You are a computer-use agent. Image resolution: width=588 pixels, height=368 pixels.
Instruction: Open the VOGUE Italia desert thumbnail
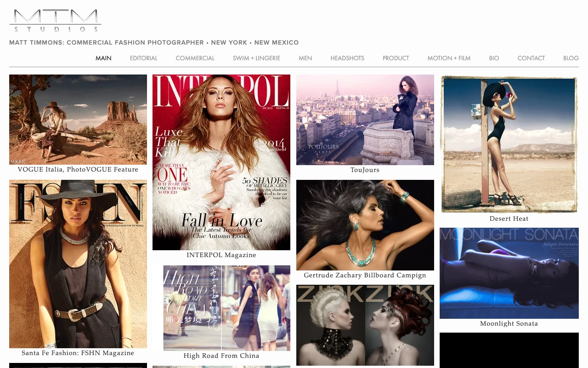(x=78, y=120)
